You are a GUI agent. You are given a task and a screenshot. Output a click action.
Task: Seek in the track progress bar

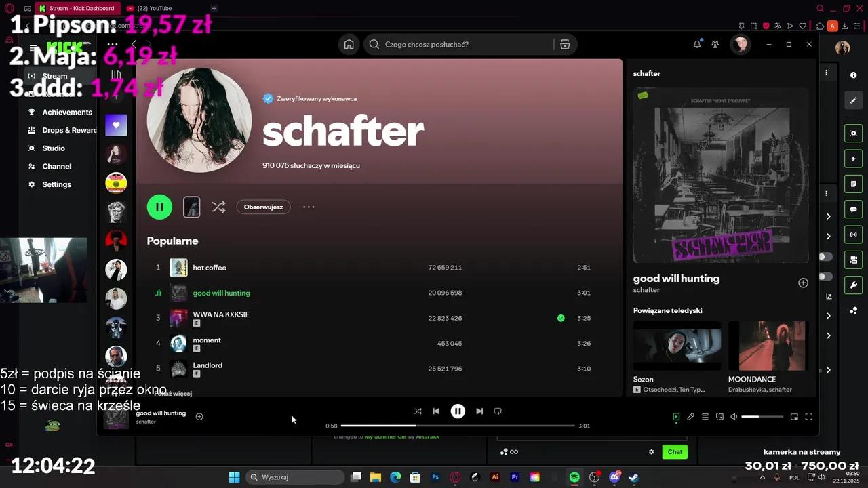click(x=458, y=426)
